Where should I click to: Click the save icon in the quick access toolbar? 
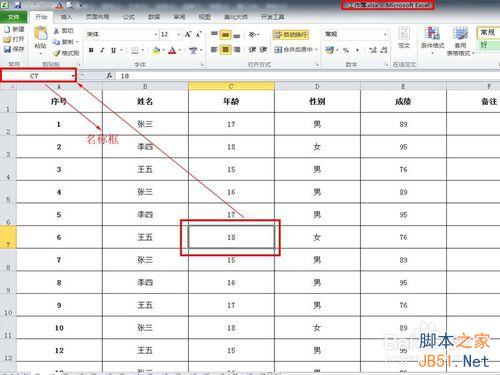tap(17, 5)
